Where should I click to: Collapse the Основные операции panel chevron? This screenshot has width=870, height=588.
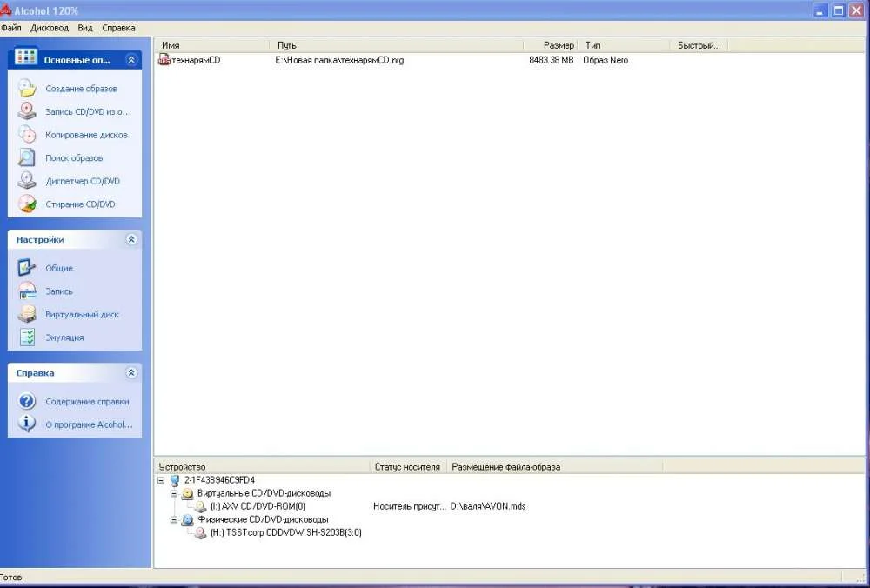[x=131, y=60]
